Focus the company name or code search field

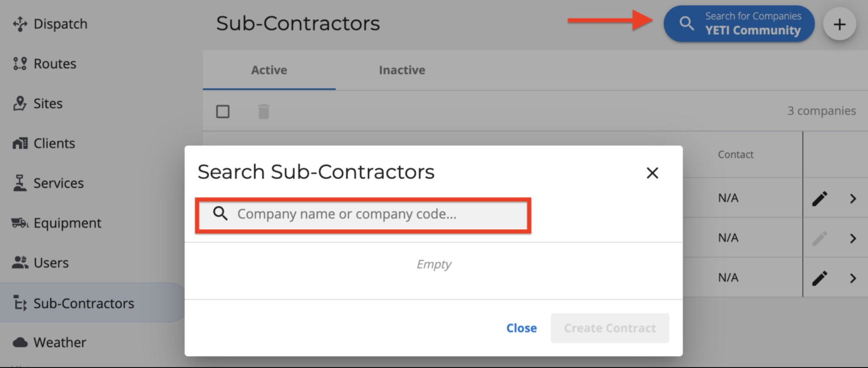point(363,215)
